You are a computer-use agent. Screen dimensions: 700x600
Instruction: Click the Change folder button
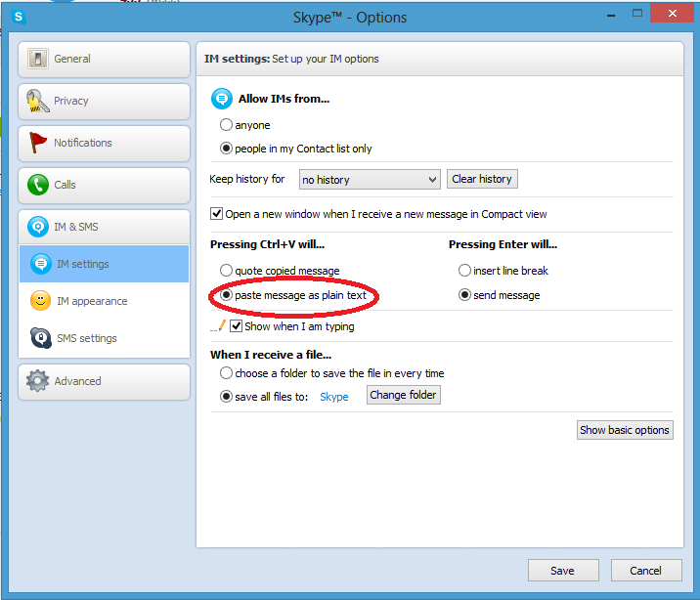click(403, 395)
